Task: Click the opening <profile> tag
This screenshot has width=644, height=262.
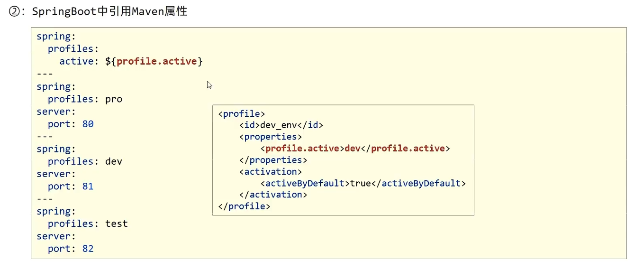Action: (241, 114)
